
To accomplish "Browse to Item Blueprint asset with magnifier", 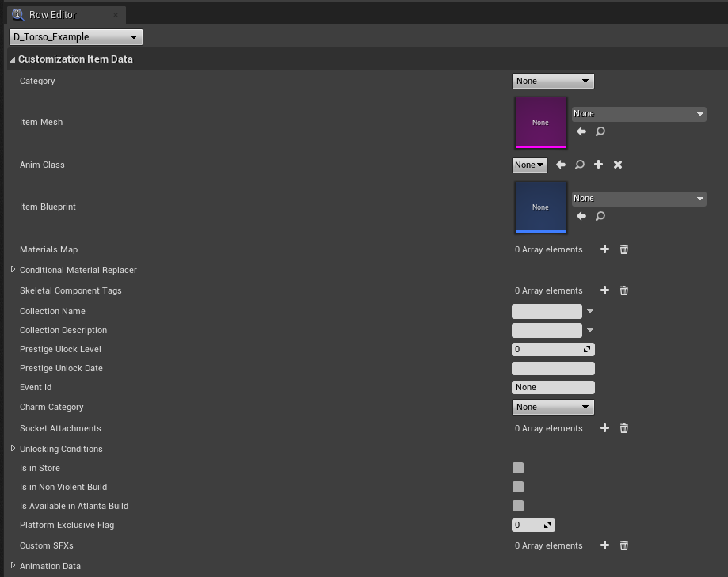I will [x=600, y=216].
